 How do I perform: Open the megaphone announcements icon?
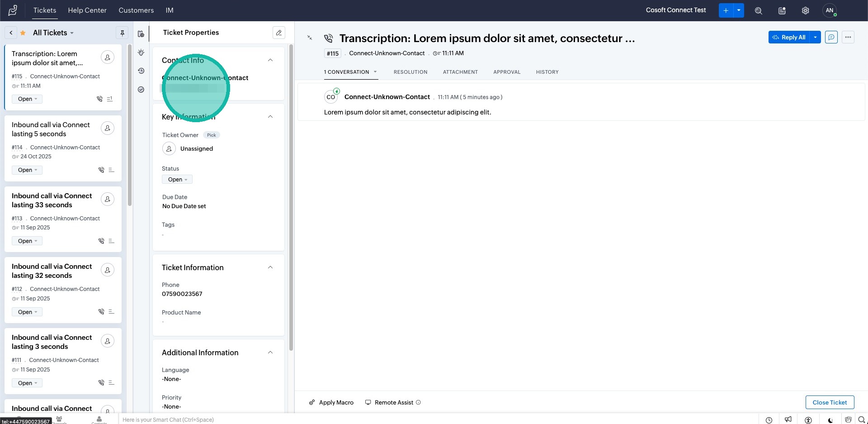[x=788, y=420]
